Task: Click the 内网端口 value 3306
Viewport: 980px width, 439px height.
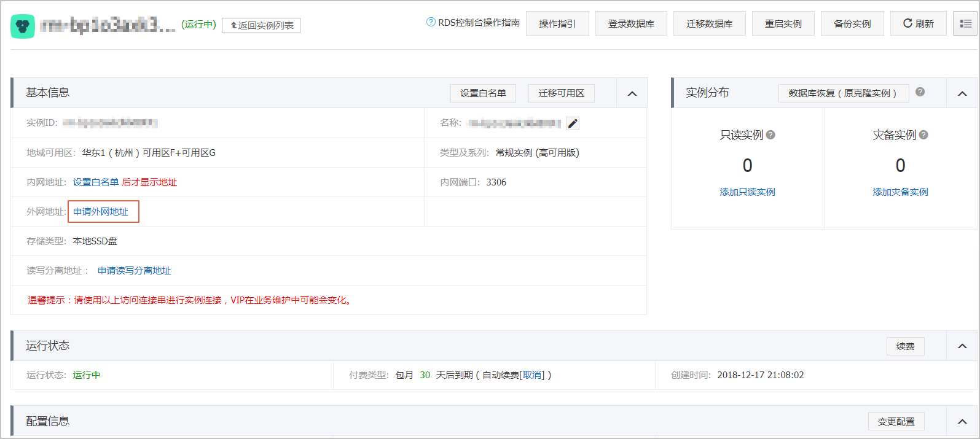Action: [496, 182]
